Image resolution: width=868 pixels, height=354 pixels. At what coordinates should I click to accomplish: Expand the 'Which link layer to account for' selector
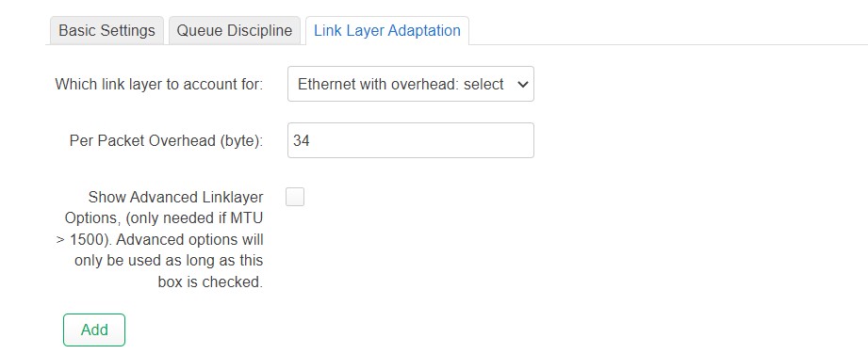[x=411, y=84]
